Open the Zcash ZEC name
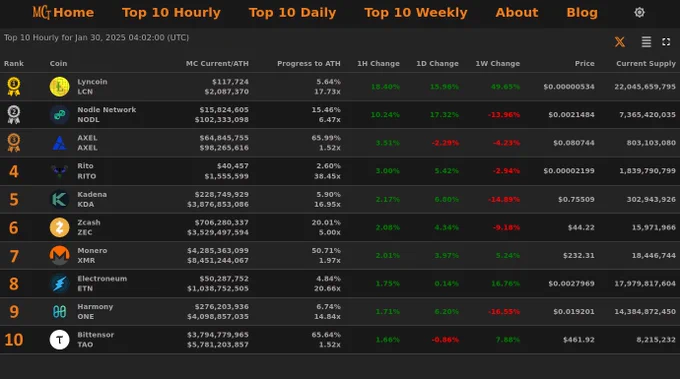680x379 pixels. pos(88,227)
